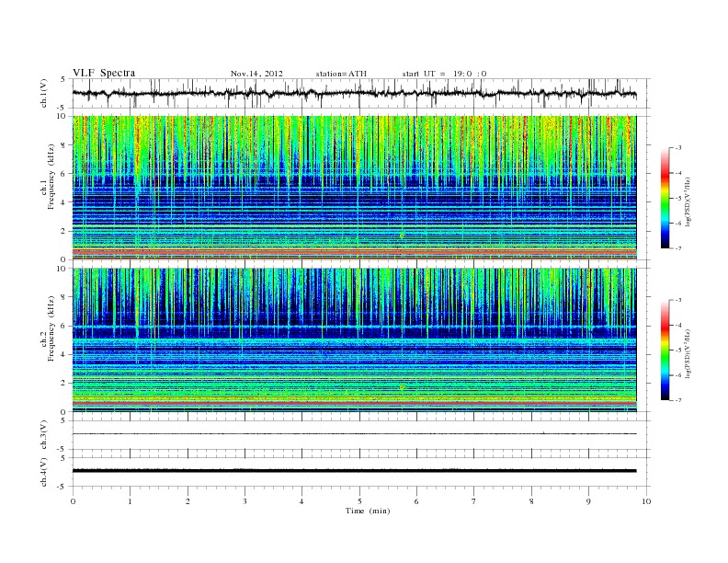Click the ch.1 colorbar log(PSD) label
This screenshot has width=728, height=563.
point(688,202)
